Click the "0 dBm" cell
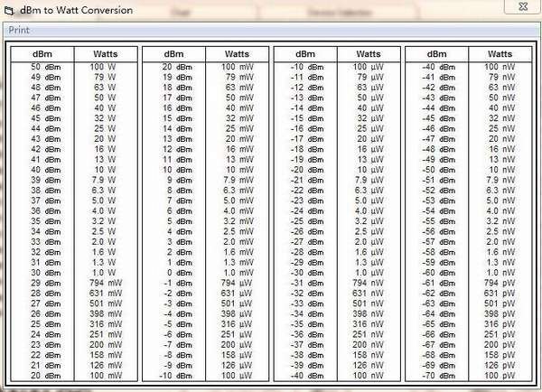Screen dimensions: 542x392 click(x=180, y=273)
